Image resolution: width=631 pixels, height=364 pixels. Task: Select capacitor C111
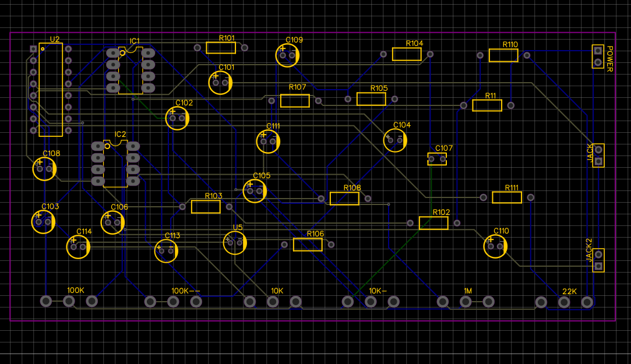(268, 141)
